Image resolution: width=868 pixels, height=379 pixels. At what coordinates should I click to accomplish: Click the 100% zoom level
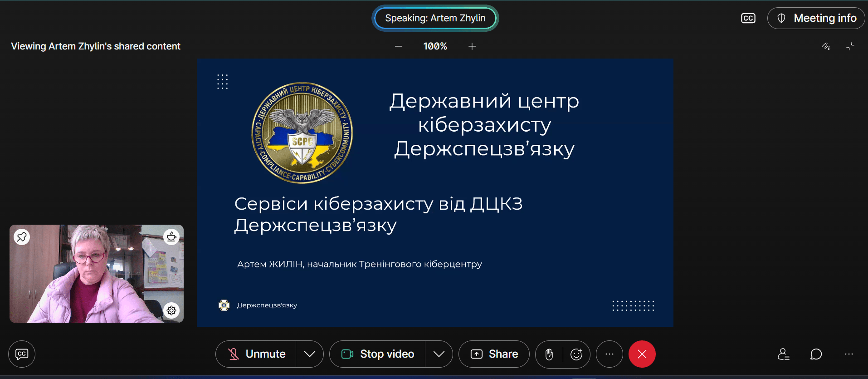pyautogui.click(x=435, y=46)
